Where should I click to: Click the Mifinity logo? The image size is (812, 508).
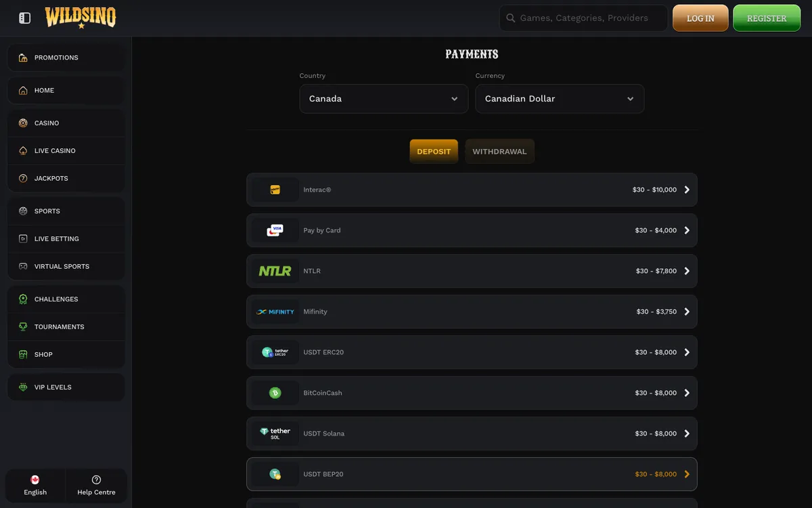[275, 312]
